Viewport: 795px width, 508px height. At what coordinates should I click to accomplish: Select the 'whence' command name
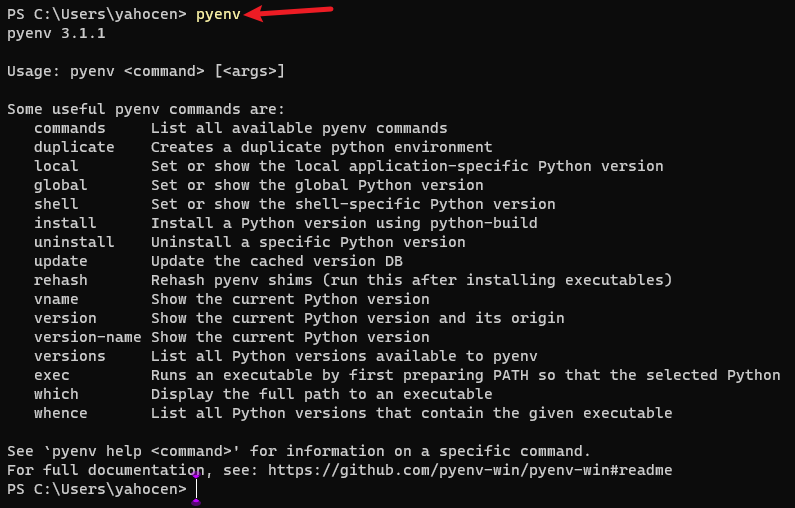[x=61, y=413]
